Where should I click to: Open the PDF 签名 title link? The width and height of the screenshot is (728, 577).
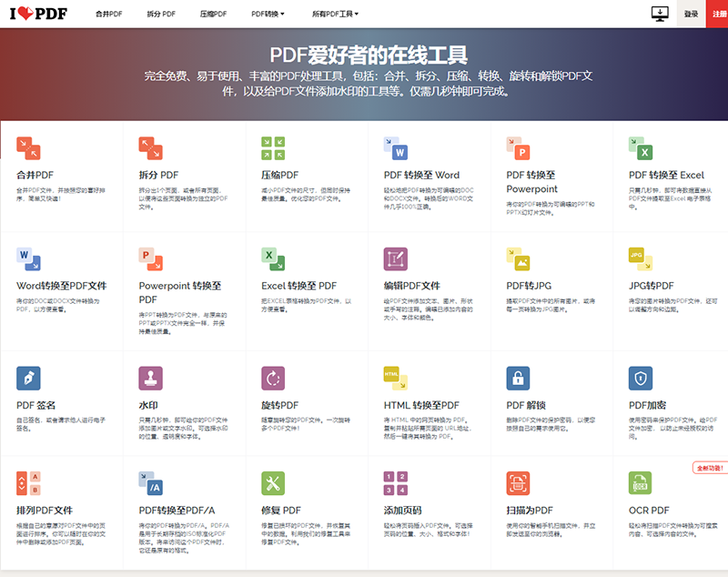click(36, 405)
